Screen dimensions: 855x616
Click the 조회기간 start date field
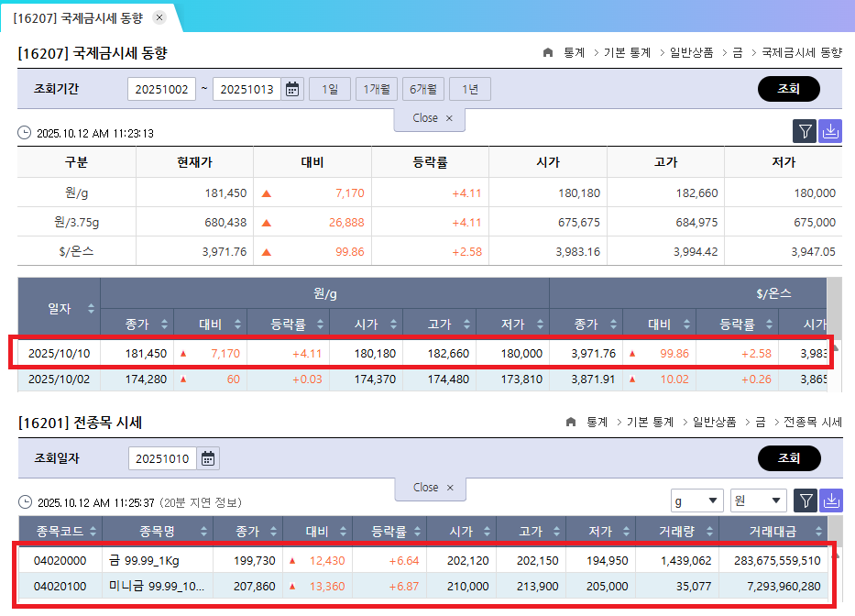click(161, 91)
